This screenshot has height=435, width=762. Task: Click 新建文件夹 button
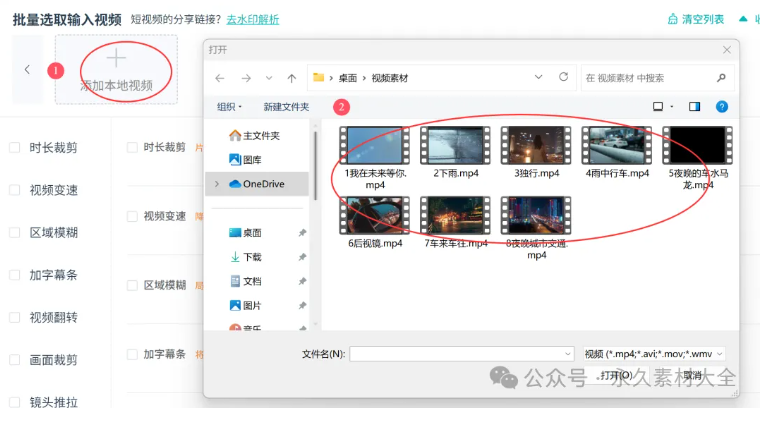pos(286,107)
